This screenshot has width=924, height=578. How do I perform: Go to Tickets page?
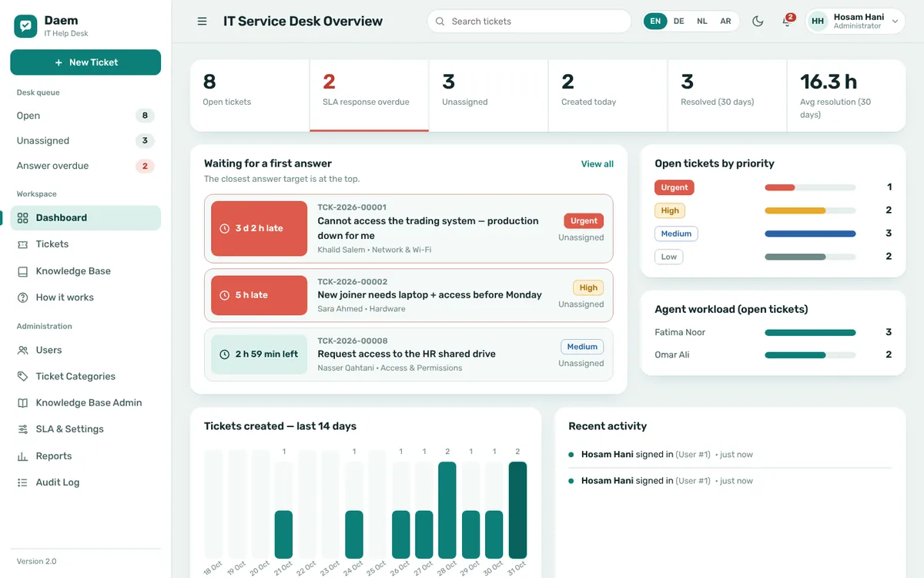pyautogui.click(x=85, y=244)
